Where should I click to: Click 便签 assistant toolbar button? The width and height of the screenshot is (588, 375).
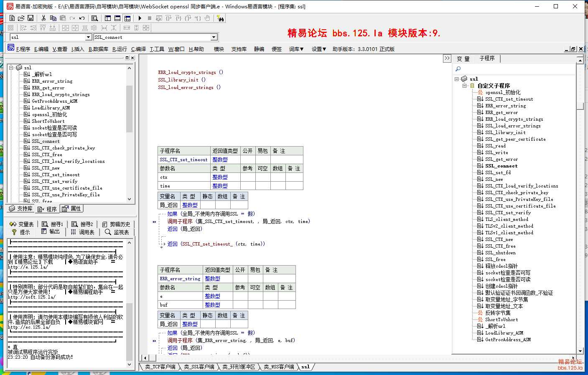(x=277, y=49)
